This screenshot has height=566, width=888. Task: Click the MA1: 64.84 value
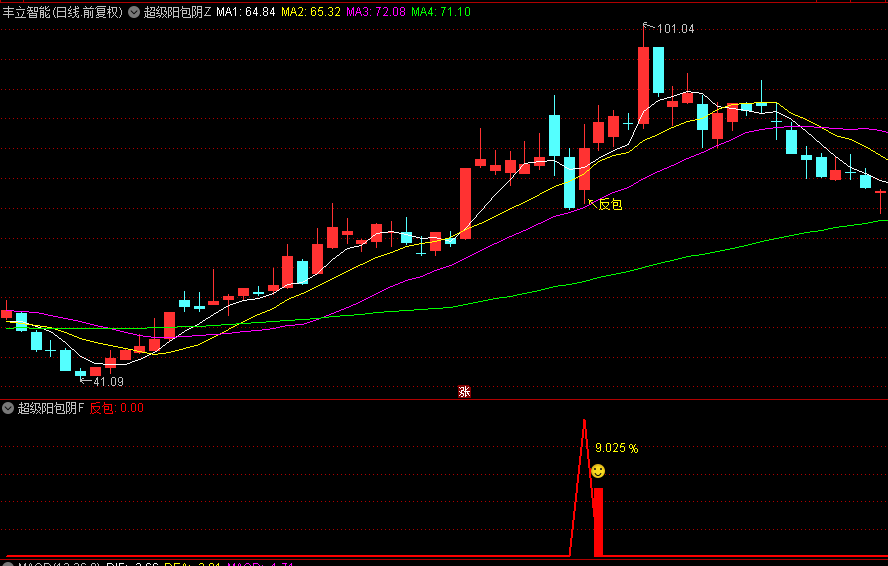click(x=246, y=12)
